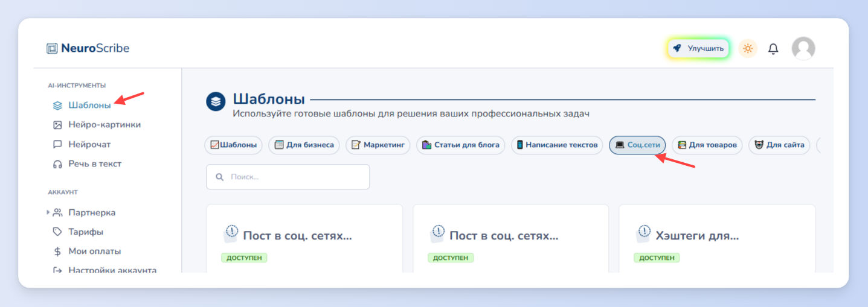Click icon on Хэштеги для card
The image size is (868, 307).
pos(644,233)
